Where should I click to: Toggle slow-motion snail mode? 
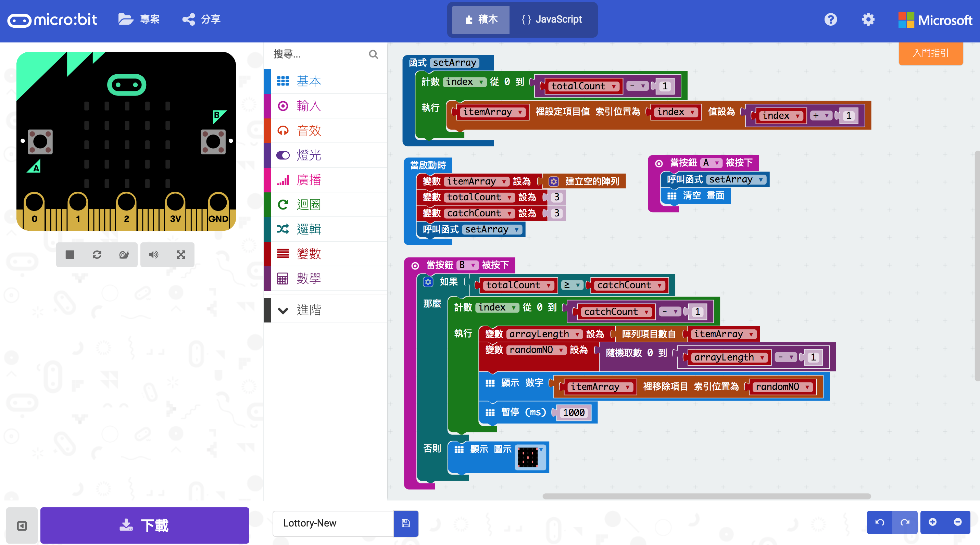click(124, 254)
